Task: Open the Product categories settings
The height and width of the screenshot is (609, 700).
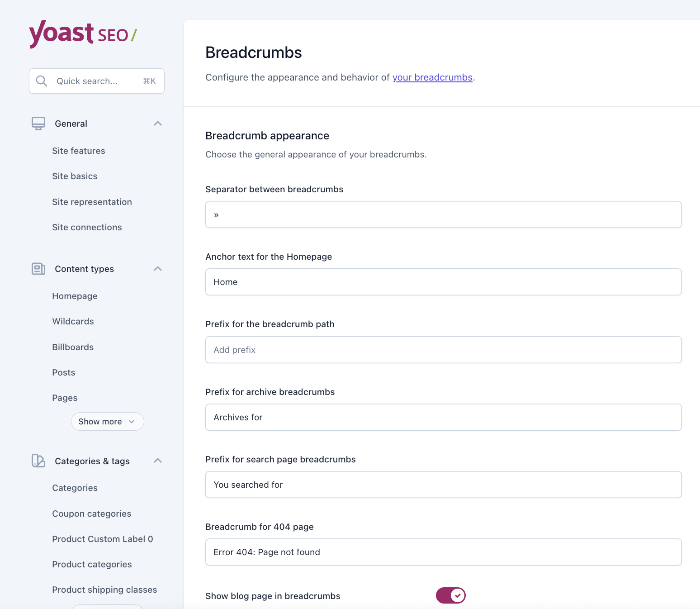Action: (x=92, y=564)
